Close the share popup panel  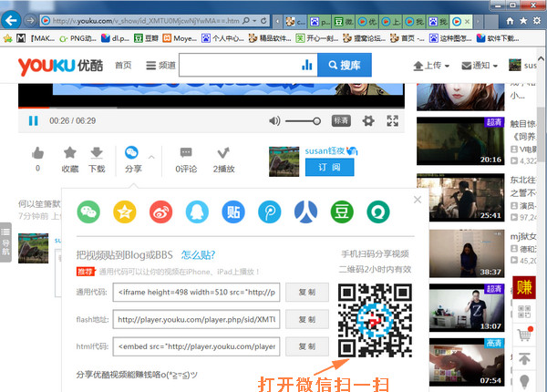[x=418, y=200]
